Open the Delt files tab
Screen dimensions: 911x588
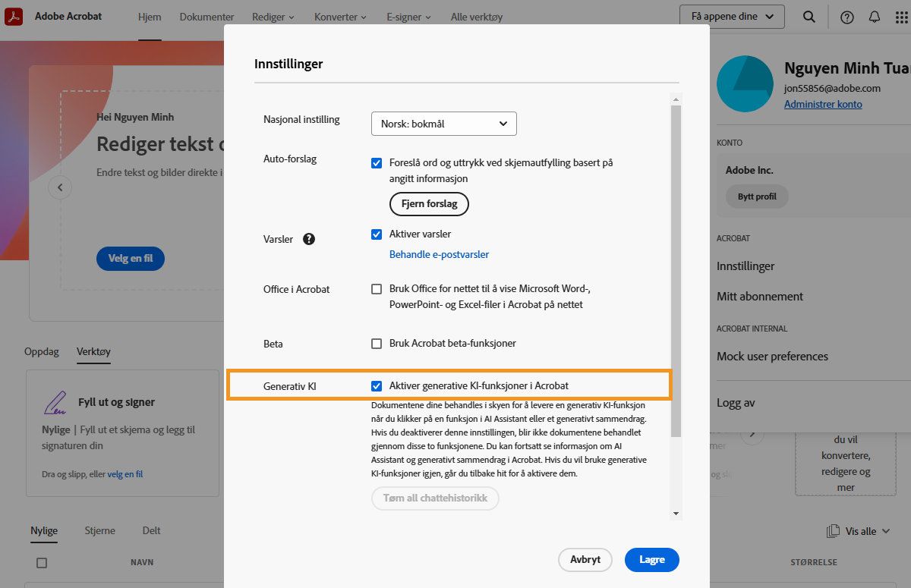pos(152,530)
